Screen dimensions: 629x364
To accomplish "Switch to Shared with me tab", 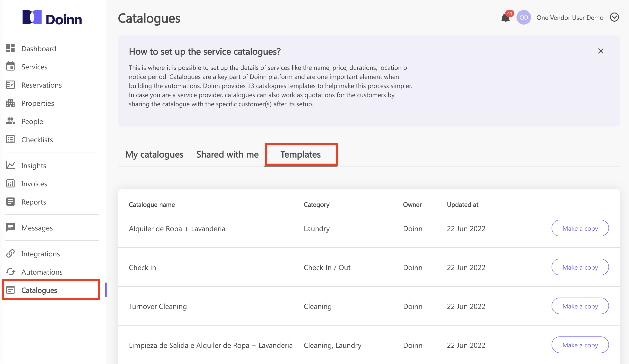I will (227, 154).
